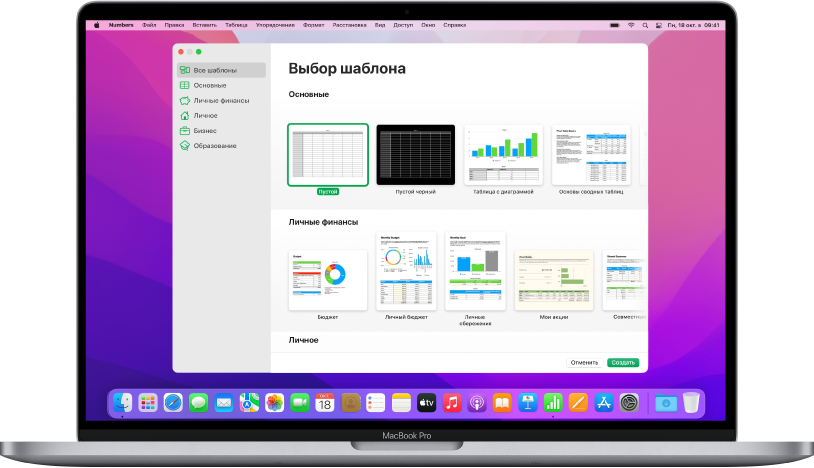Select Бизнес category in sidebar

(221, 131)
